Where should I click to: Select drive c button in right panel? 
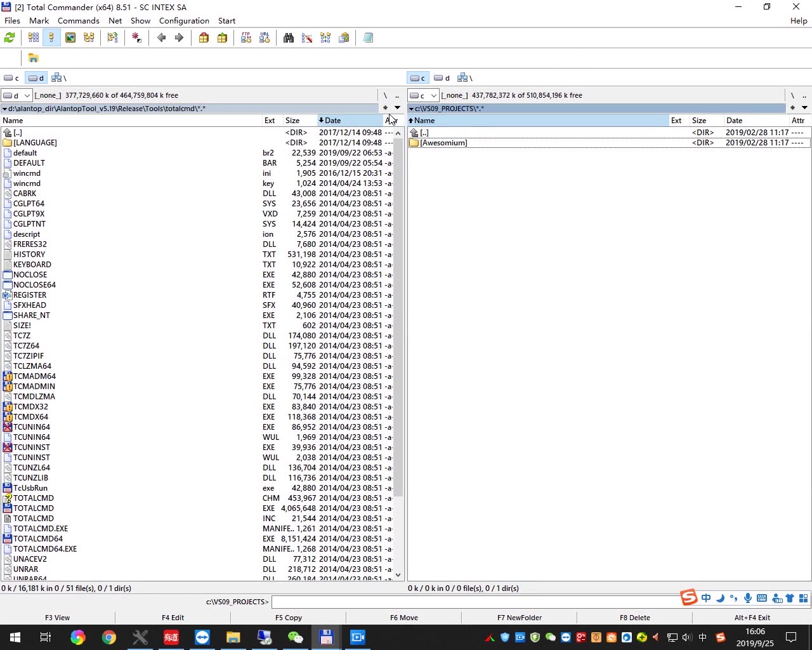click(x=417, y=78)
